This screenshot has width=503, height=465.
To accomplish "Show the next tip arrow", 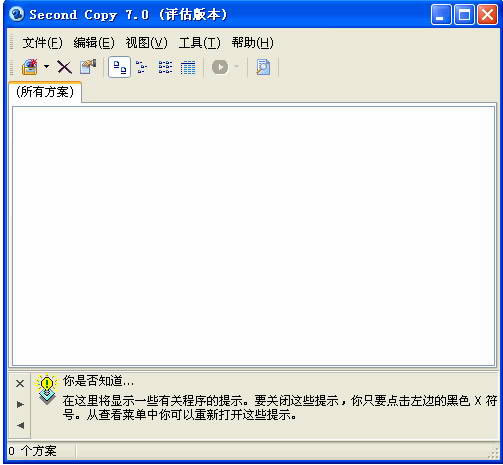I will tap(20, 405).
